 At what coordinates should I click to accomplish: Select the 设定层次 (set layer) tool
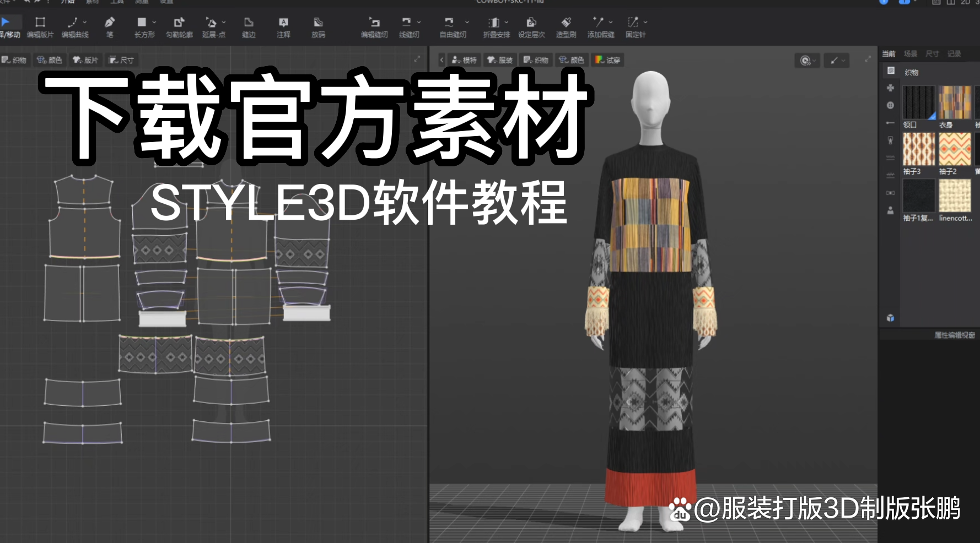tap(531, 26)
